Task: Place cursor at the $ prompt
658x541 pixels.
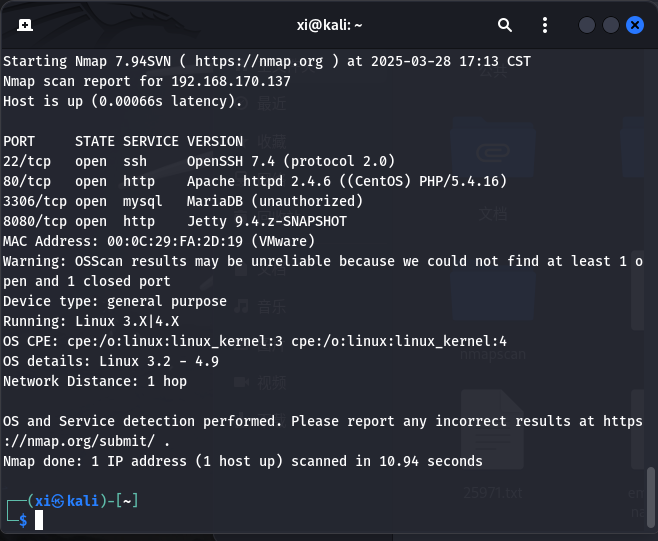Action: click(x=39, y=520)
